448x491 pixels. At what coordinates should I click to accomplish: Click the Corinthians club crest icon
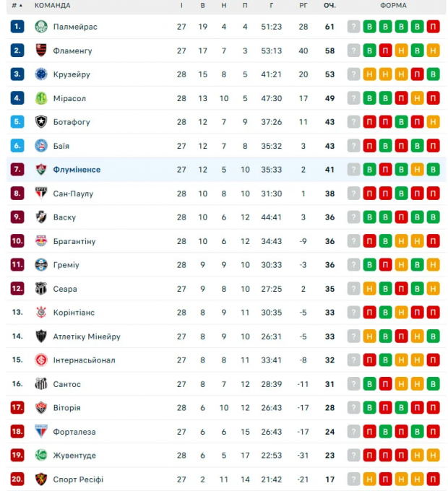(x=41, y=313)
